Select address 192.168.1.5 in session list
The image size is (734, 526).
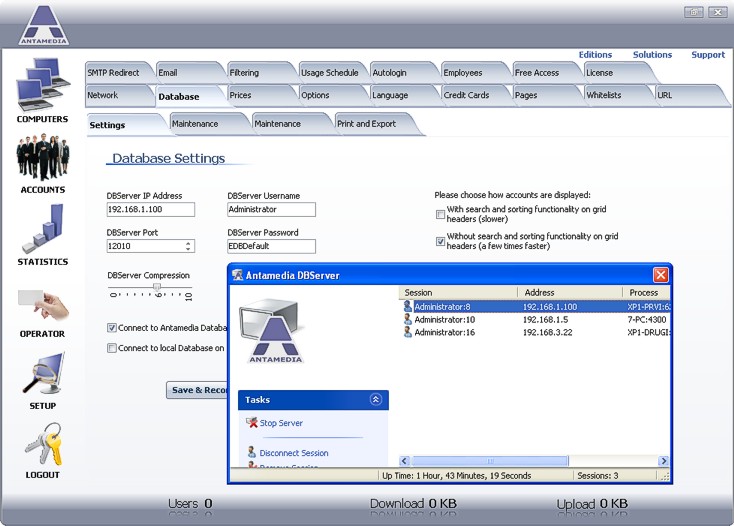[x=545, y=320]
